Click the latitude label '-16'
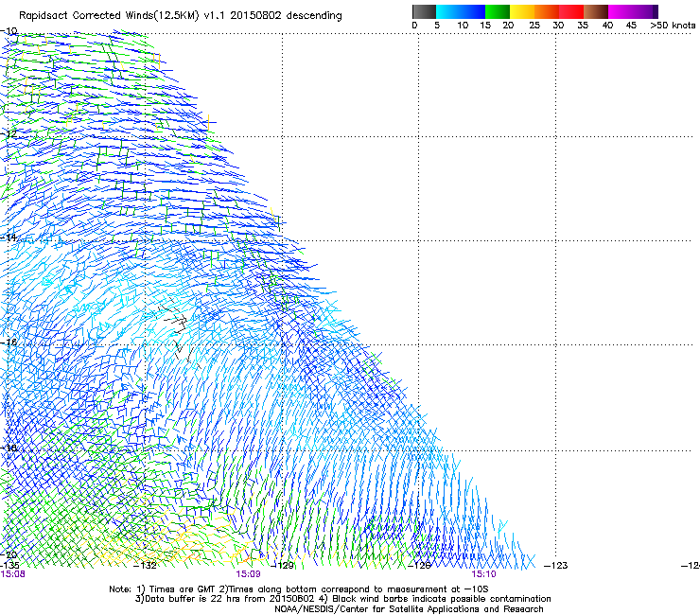Viewport: 700px width, 615px height. (9, 343)
